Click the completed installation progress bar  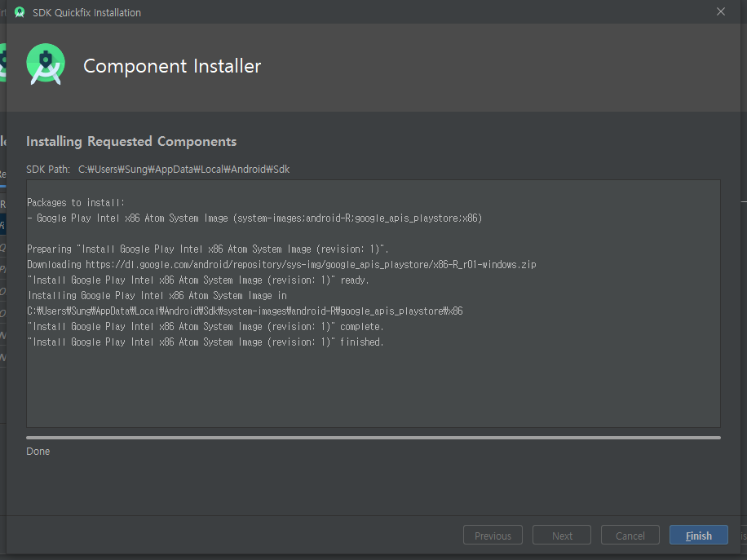(x=373, y=437)
